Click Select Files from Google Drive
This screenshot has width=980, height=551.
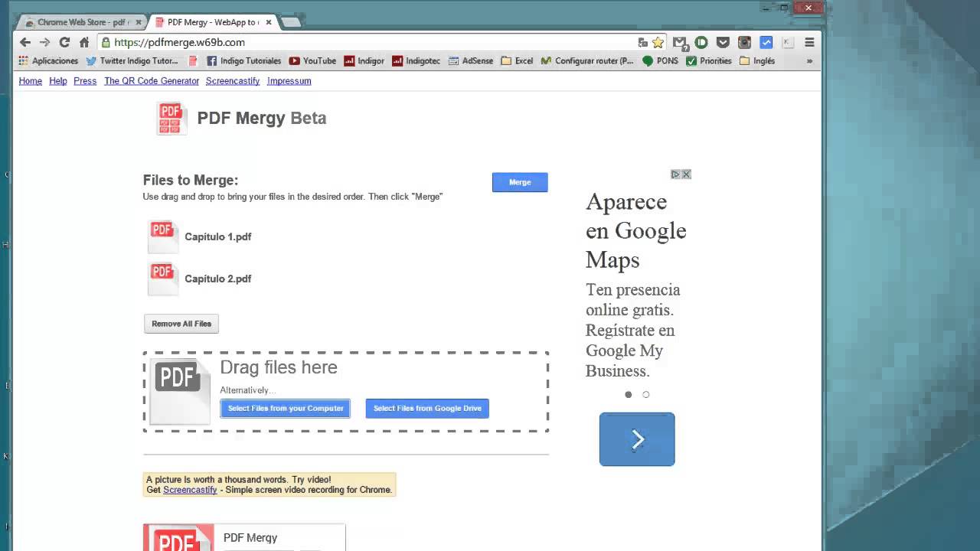[427, 409]
